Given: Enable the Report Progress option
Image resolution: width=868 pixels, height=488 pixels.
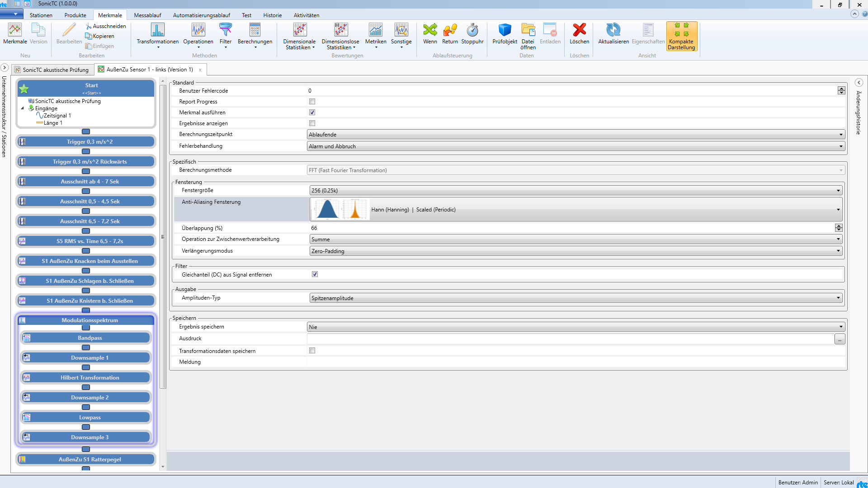Looking at the screenshot, I should click(312, 101).
